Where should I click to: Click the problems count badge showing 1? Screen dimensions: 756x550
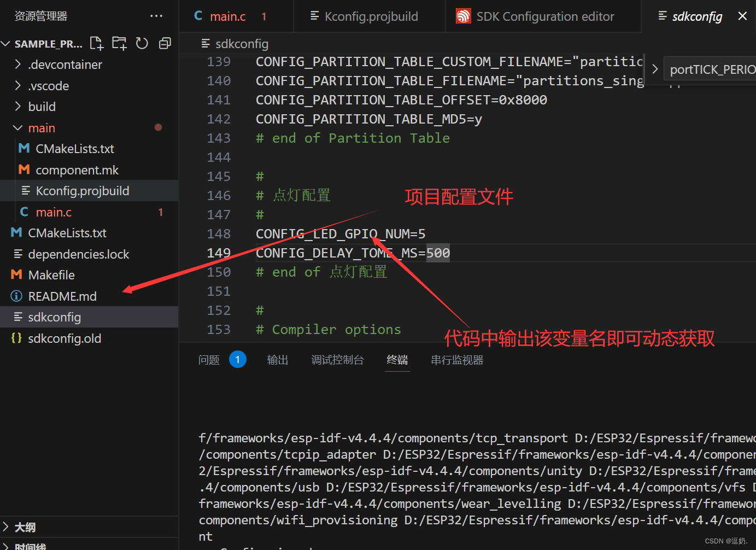pyautogui.click(x=238, y=359)
